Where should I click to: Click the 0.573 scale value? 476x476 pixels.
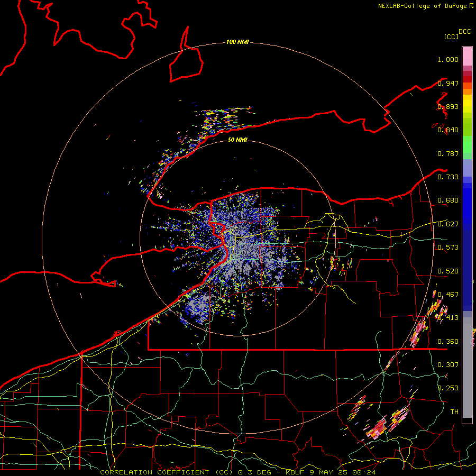point(448,248)
